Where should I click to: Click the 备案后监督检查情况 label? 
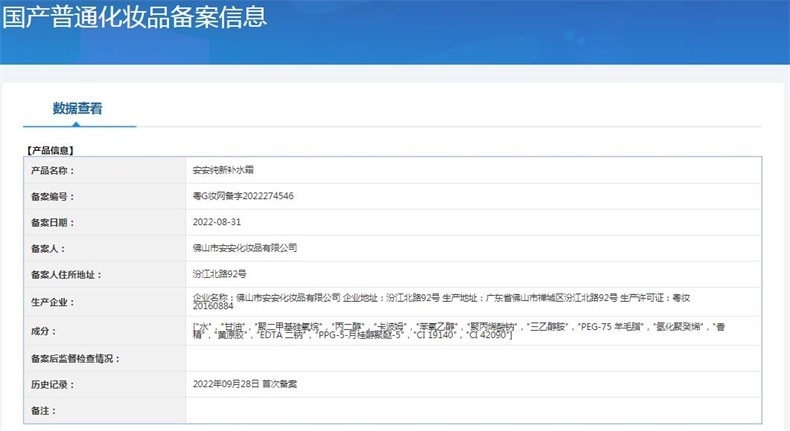(x=75, y=359)
